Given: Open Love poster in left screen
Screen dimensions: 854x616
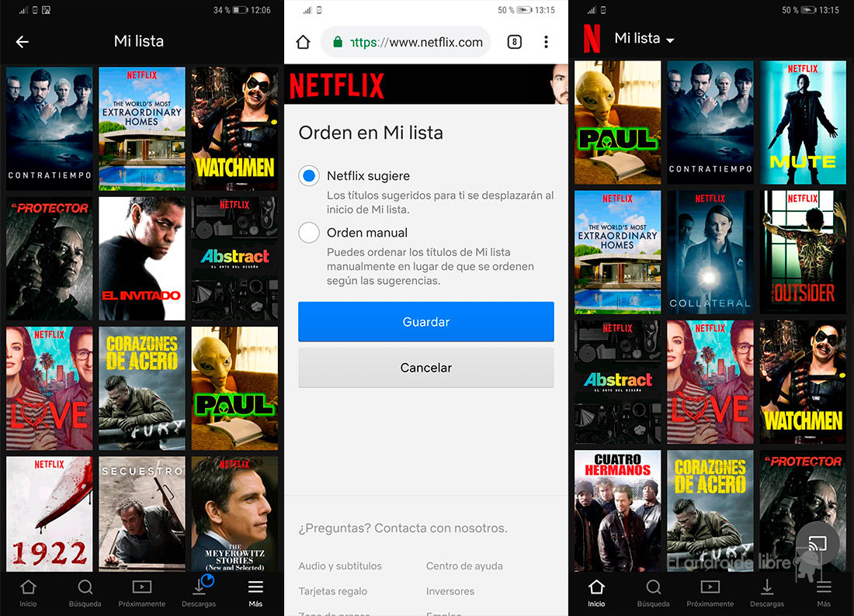Looking at the screenshot, I should tap(50, 389).
